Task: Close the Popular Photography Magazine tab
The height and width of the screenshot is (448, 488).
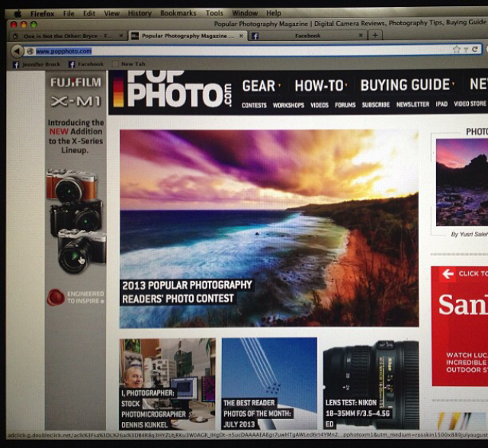Action: point(241,36)
